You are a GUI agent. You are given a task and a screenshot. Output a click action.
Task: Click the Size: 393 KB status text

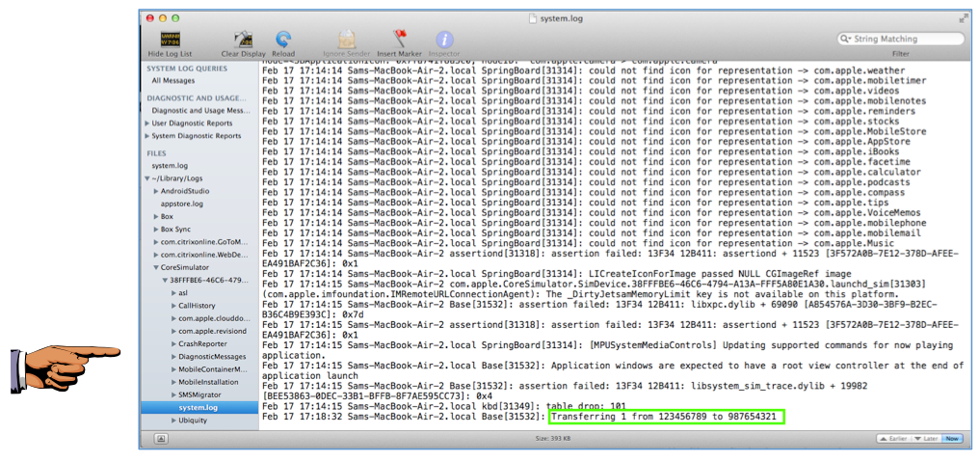pos(554,439)
